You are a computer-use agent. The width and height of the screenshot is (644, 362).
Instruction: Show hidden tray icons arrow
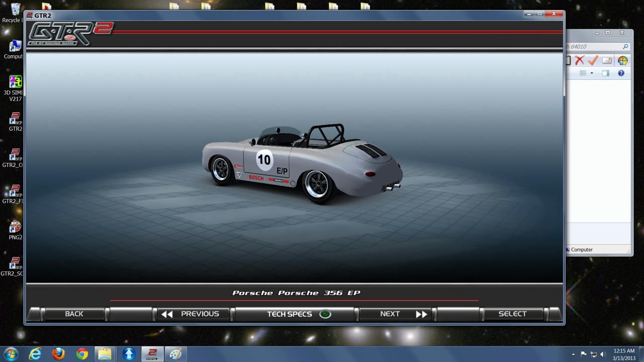pyautogui.click(x=573, y=354)
